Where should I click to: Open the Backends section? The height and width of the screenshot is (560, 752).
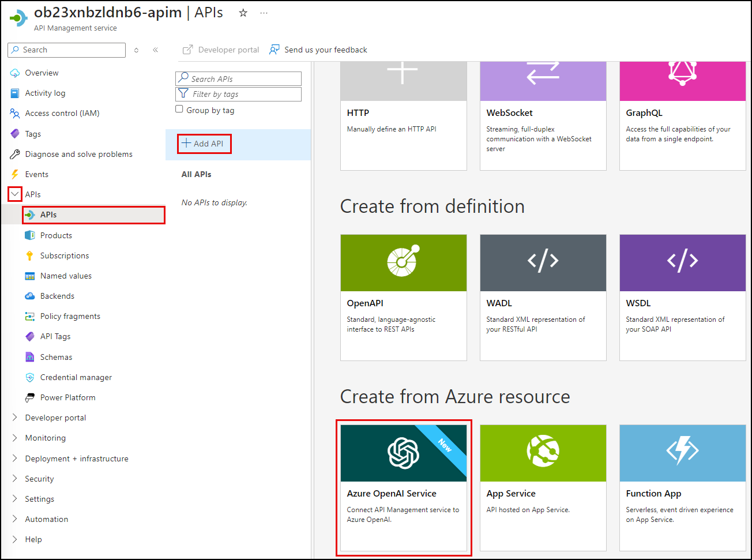tap(57, 295)
